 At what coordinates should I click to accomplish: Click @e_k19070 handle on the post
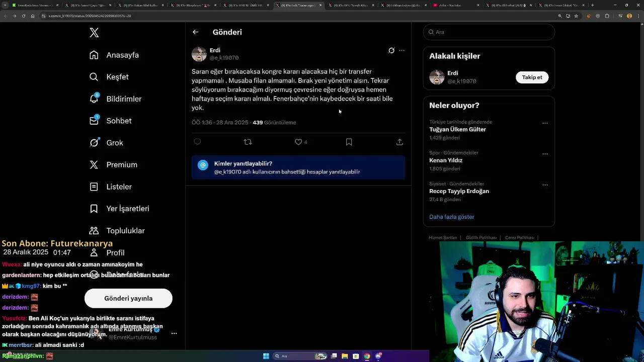click(x=224, y=58)
